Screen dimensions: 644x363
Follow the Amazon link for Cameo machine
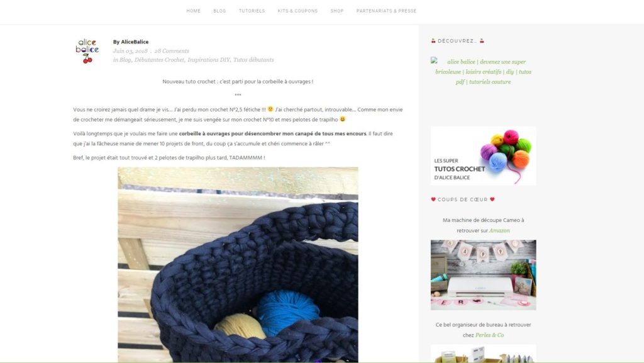(x=499, y=231)
